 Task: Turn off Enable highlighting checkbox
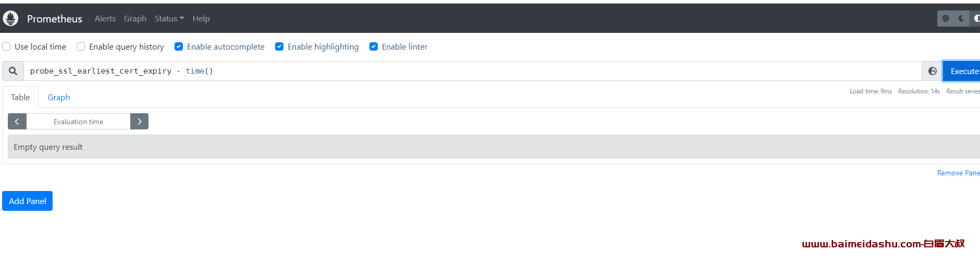279,46
